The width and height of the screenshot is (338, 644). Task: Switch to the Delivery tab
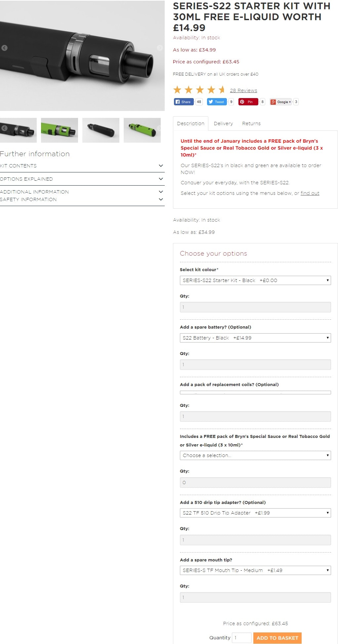(223, 124)
